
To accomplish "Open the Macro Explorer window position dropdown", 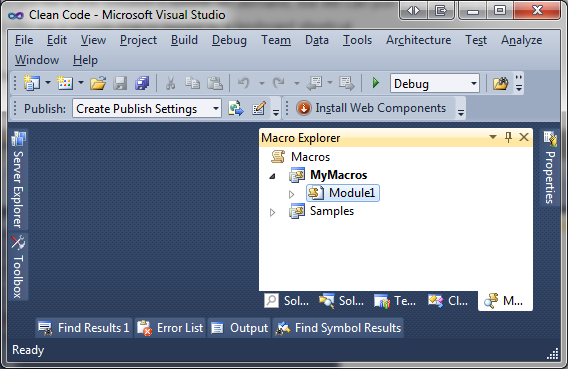I will tap(493, 137).
